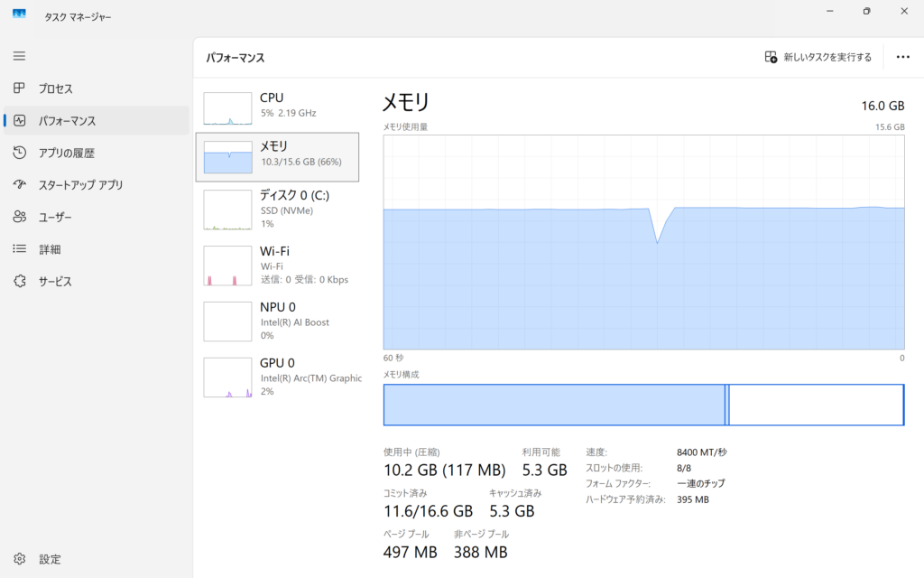The image size is (924, 578).
Task: Open サービス page
Action: click(x=97, y=282)
